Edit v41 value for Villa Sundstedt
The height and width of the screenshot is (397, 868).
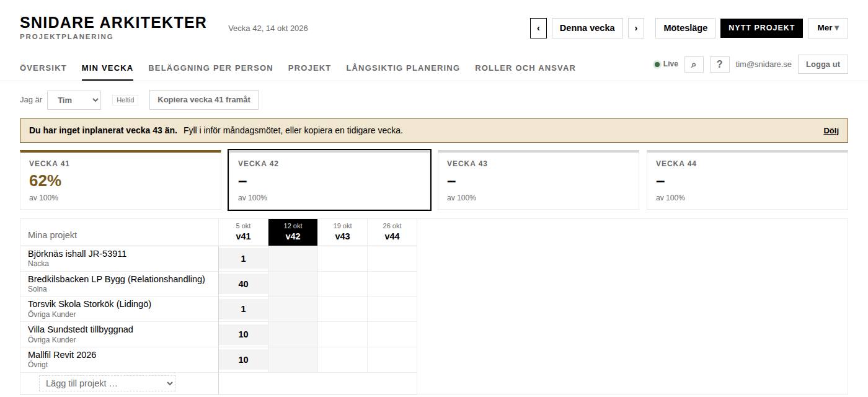243,334
